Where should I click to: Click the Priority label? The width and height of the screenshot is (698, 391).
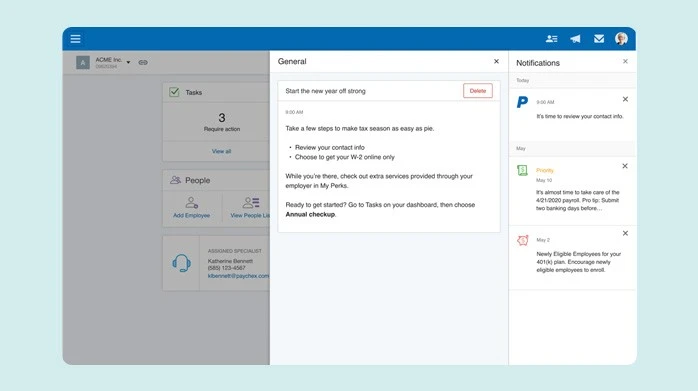pos(545,171)
